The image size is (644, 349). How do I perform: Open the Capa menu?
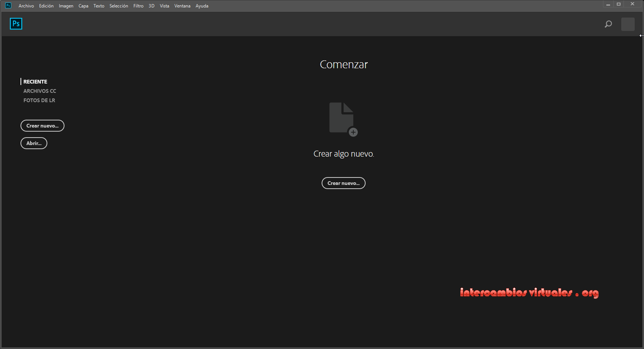pos(83,6)
